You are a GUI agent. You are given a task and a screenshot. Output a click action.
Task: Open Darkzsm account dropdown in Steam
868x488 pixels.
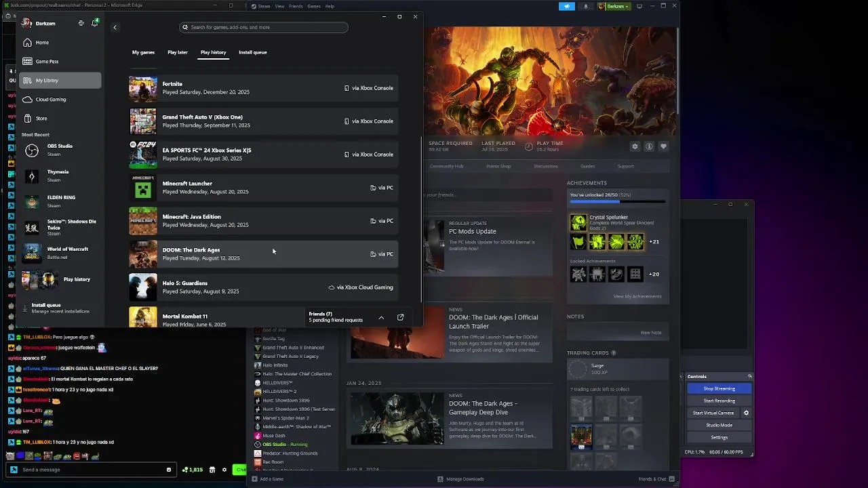pyautogui.click(x=614, y=6)
